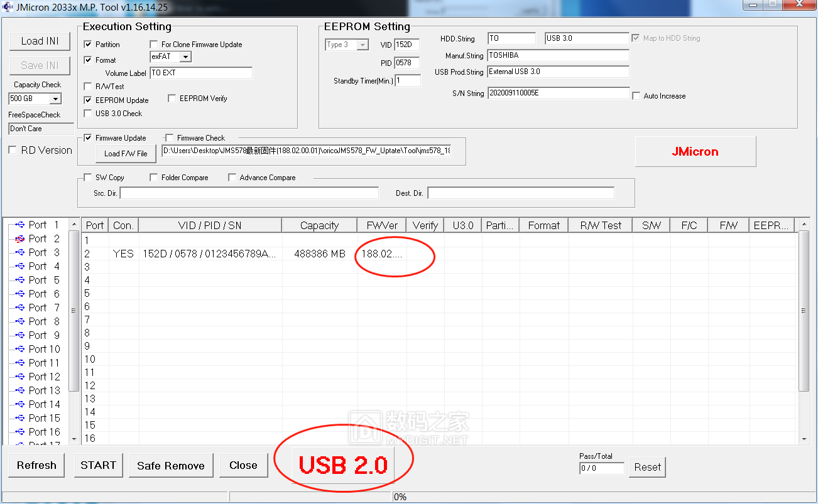Click the Capacity column header
Screen dimensions: 818x504
pos(319,225)
